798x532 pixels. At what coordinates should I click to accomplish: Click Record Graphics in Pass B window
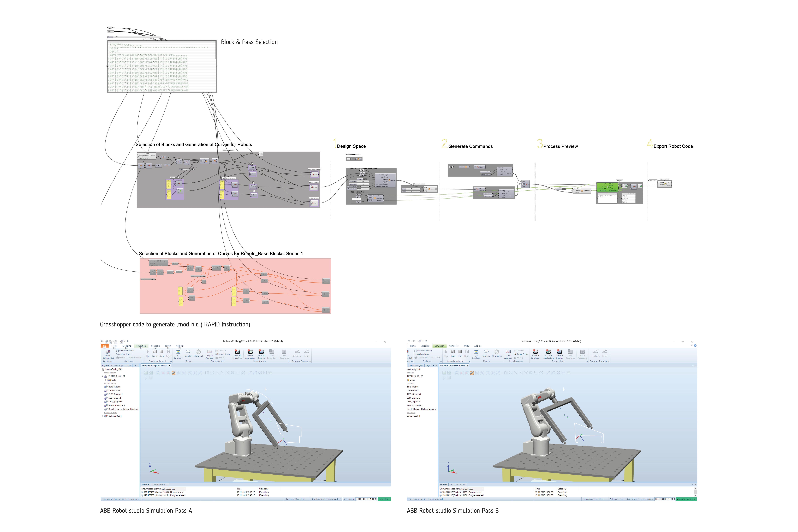point(559,354)
